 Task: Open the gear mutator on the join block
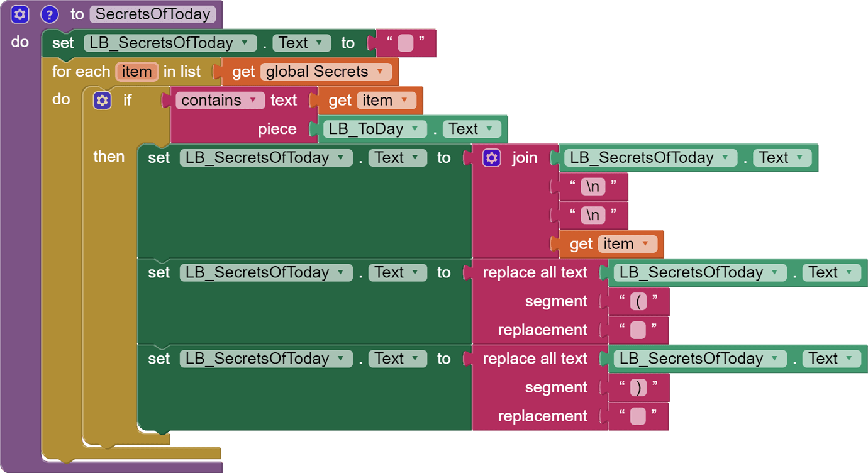pyautogui.click(x=491, y=158)
